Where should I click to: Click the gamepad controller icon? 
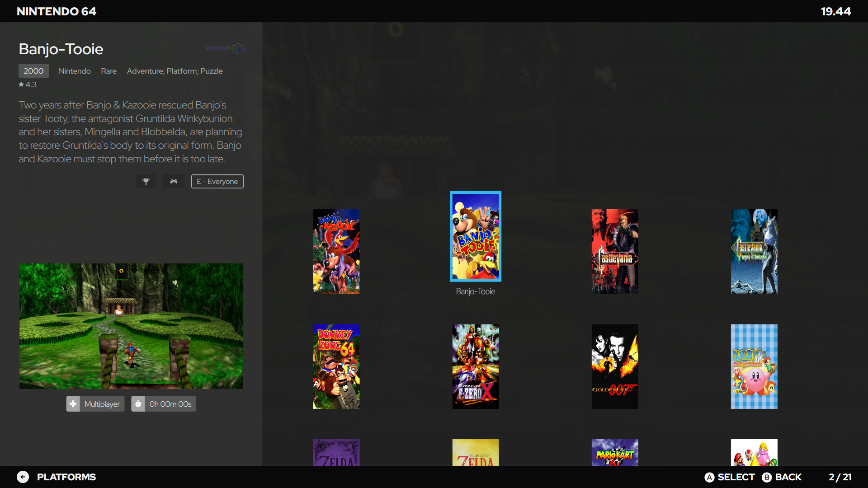point(174,181)
